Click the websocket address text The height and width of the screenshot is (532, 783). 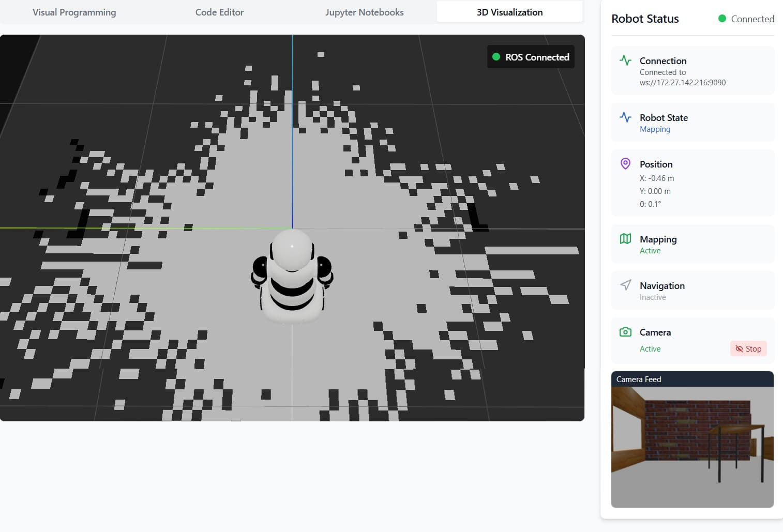pyautogui.click(x=682, y=83)
